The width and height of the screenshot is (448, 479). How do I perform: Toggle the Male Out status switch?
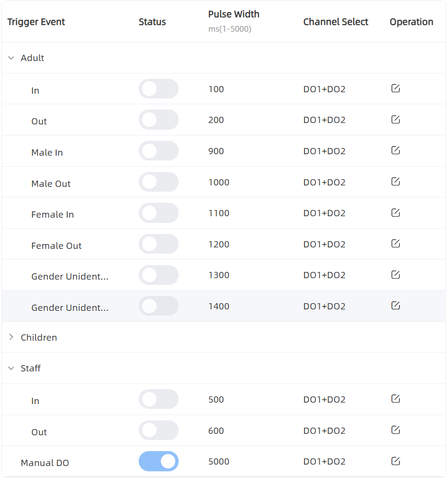point(158,182)
